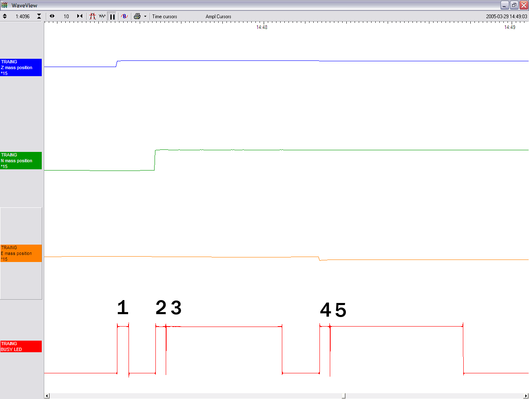
Task: Click the horizontal scrollbar right arrow
Action: 526,396
